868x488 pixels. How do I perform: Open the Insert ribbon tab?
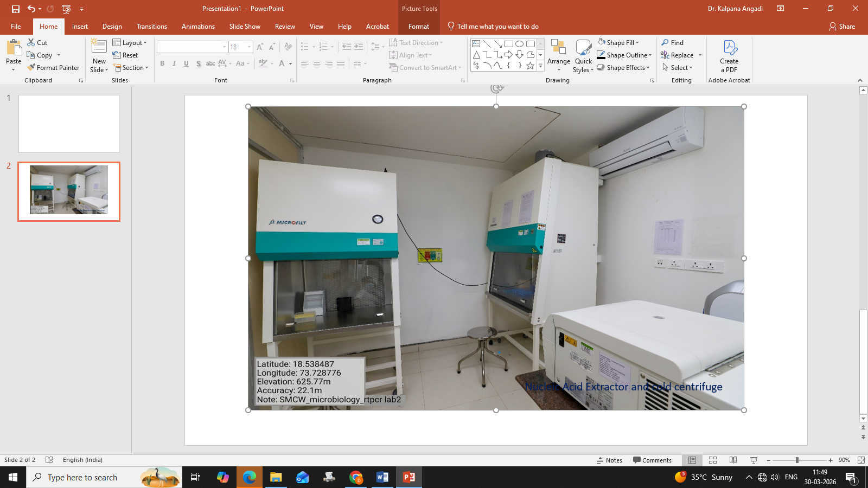pyautogui.click(x=80, y=27)
